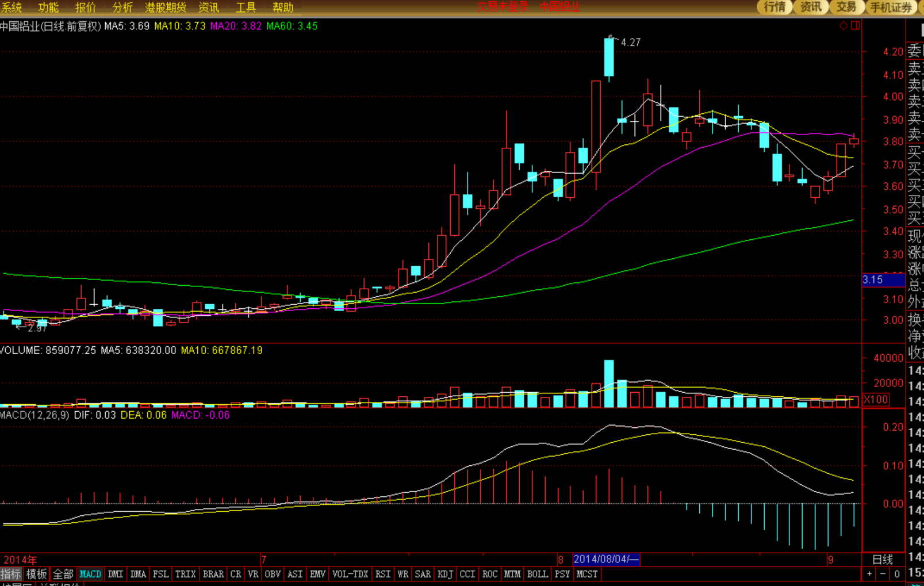The image size is (924, 586).
Task: Click the MA60: 3.45 label
Action: 292,26
